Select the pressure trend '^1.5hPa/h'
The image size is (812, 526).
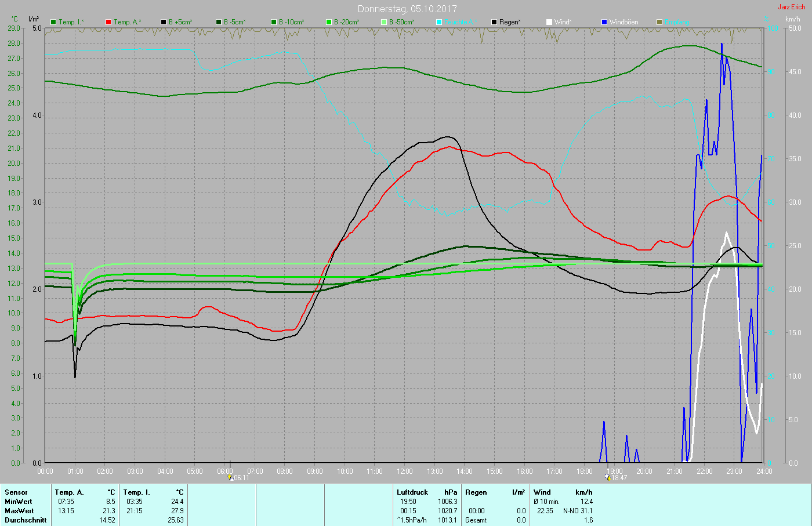(412, 520)
